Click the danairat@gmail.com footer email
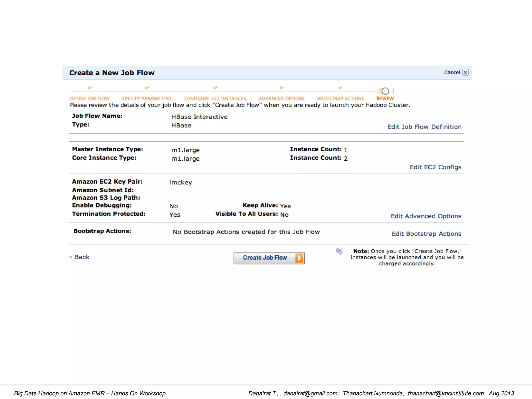The image size is (532, 399). pyautogui.click(x=311, y=393)
